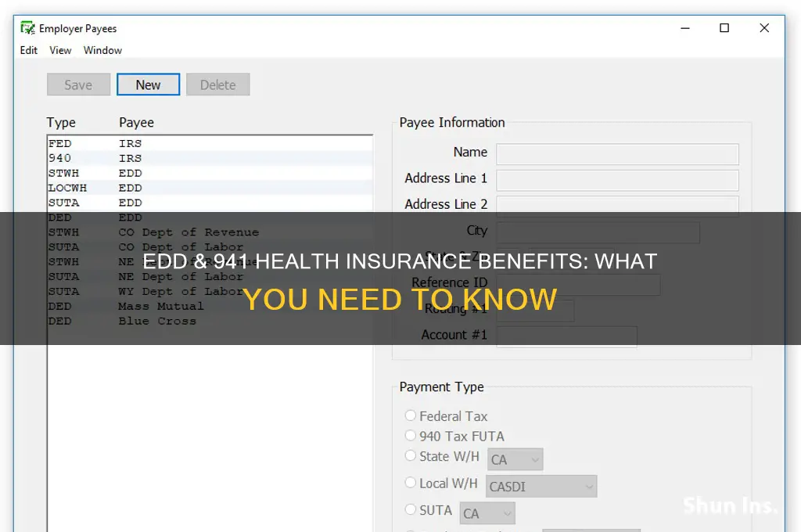Screen dimensions: 801x532
Task: Open the Edit menu
Action: tap(29, 50)
